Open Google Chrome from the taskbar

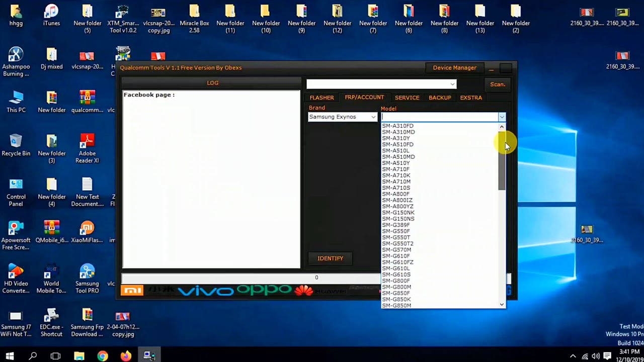[103, 356]
